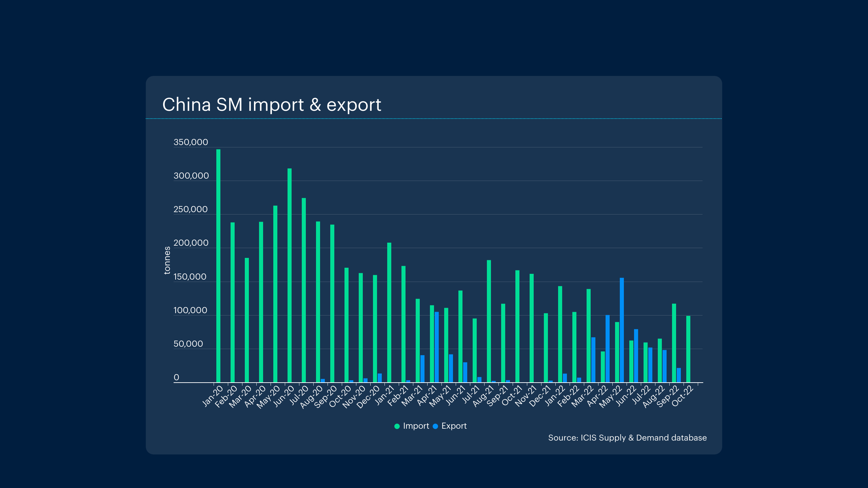Click the Aug-21 import bar
The image size is (868, 488).
489,321
